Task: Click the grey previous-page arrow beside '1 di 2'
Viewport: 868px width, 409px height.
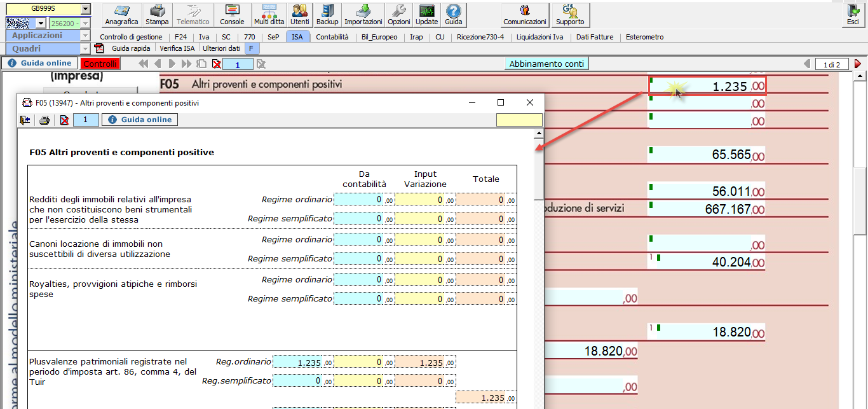Action: click(x=807, y=64)
